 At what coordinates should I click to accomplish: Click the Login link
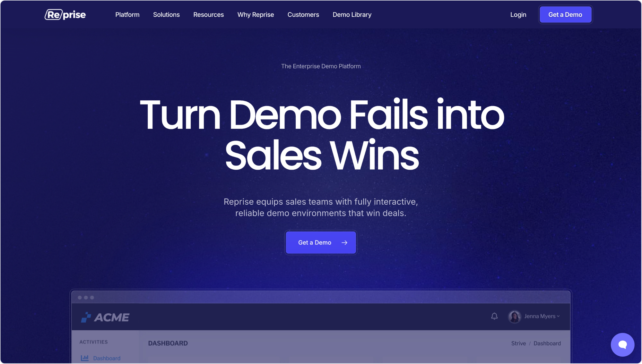[518, 14]
